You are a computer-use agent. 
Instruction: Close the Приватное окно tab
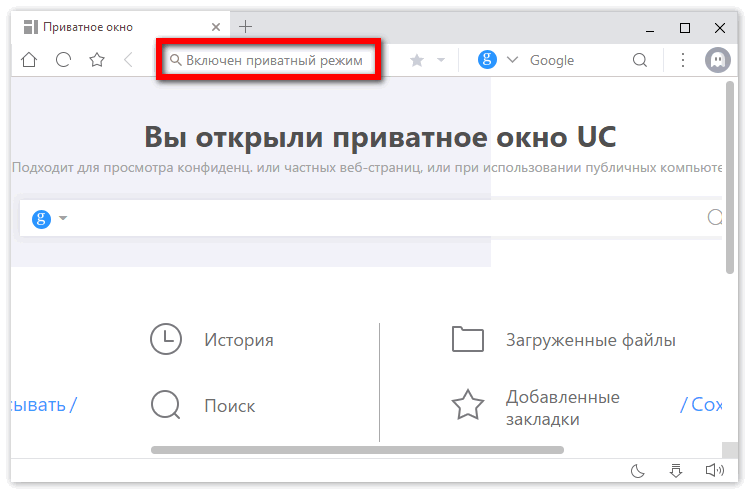click(216, 27)
